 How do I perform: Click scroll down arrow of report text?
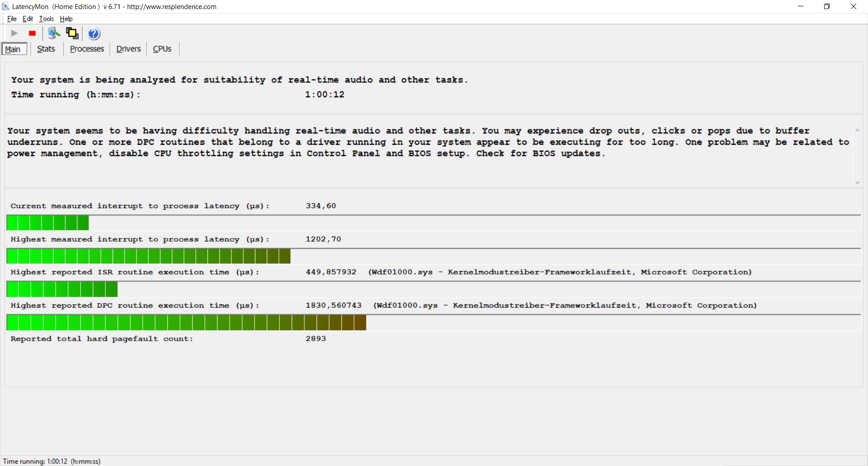[857, 183]
